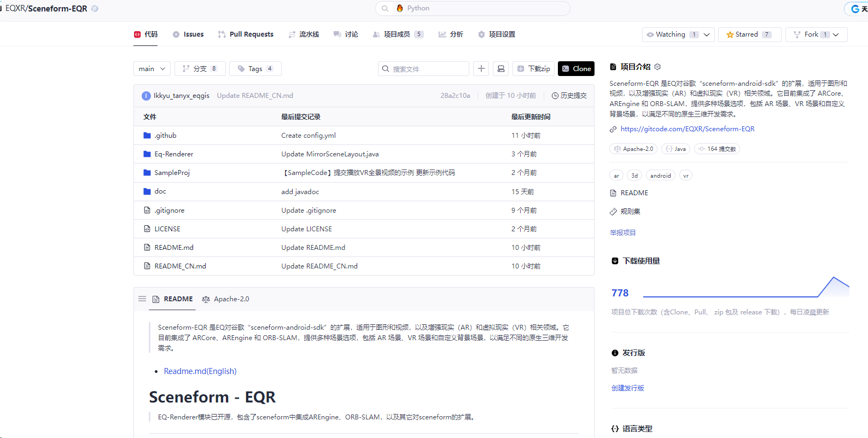
Task: Click the Sceneform-EQR repository name in breadcrumb
Action: (x=57, y=8)
